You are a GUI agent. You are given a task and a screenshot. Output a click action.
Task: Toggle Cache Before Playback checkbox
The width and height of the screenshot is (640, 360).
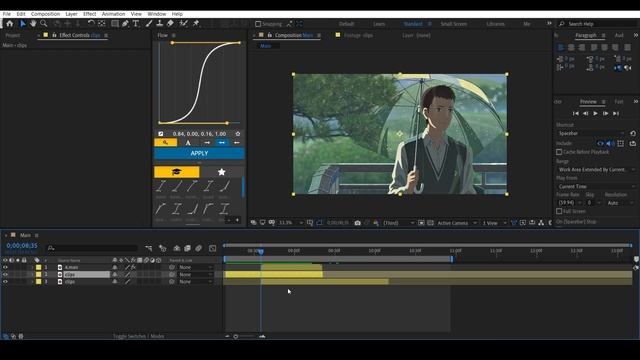pos(559,152)
